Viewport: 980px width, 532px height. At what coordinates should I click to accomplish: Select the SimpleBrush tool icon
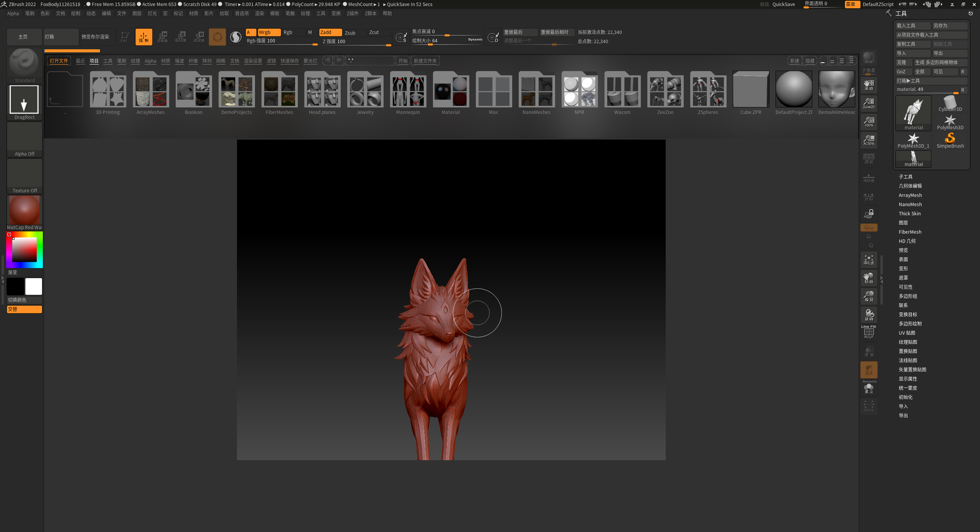[950, 140]
